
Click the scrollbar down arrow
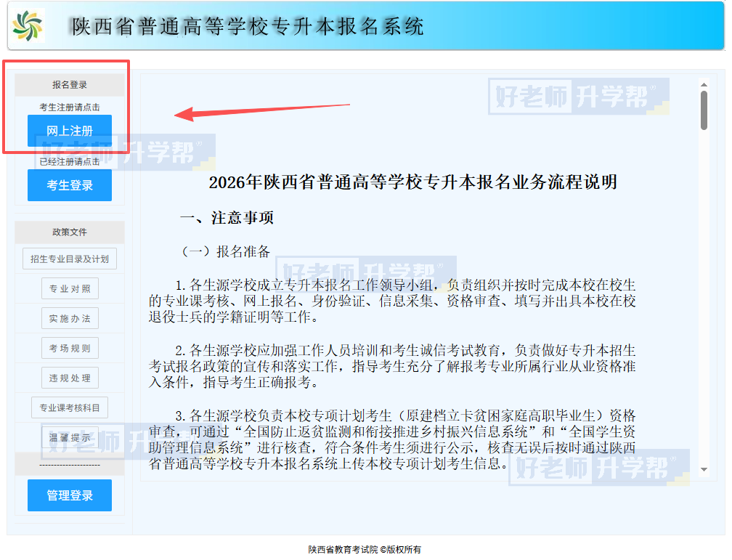click(704, 469)
